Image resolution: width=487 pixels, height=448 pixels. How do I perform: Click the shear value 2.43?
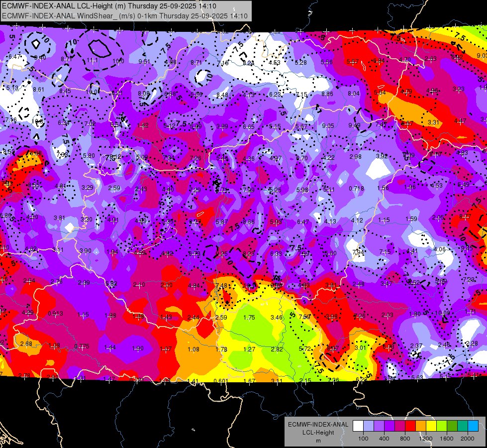click(x=141, y=189)
